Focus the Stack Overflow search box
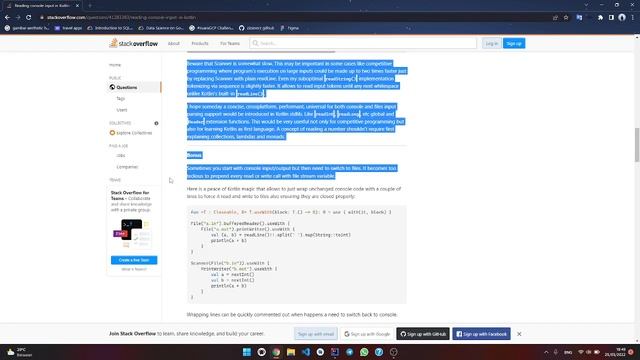Screen dimensions: 640x360 [363, 43]
